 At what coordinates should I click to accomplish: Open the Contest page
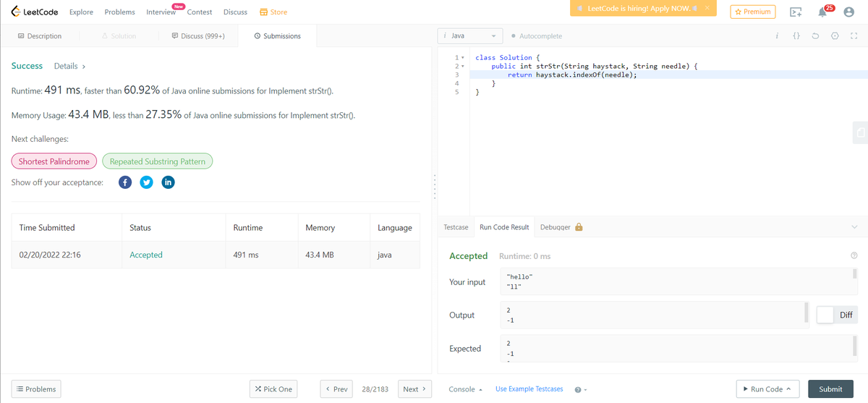tap(200, 12)
